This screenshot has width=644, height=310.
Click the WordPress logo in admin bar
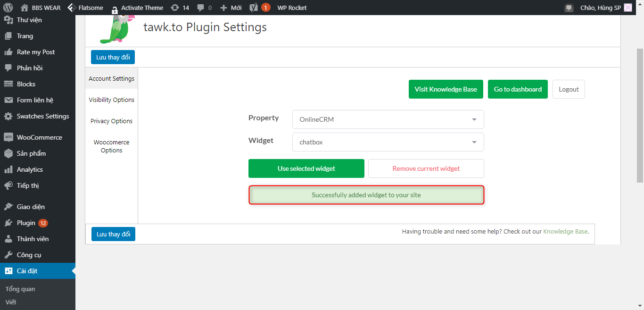8,8
